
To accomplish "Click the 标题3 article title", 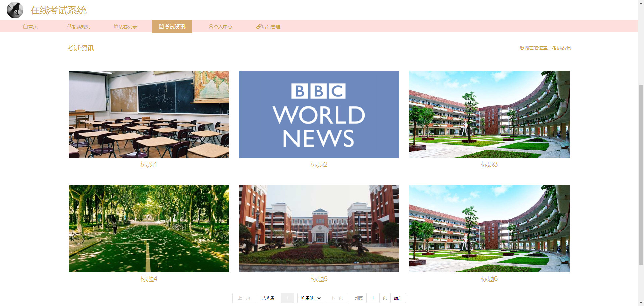I will (489, 164).
